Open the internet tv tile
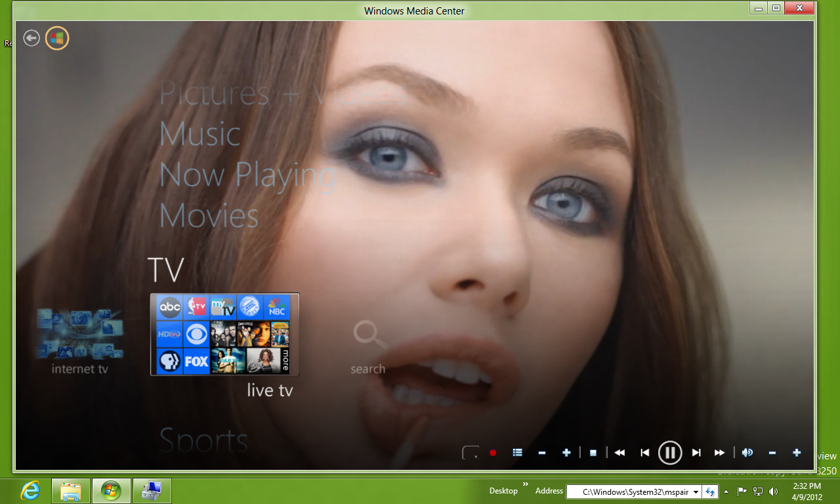 click(x=80, y=341)
